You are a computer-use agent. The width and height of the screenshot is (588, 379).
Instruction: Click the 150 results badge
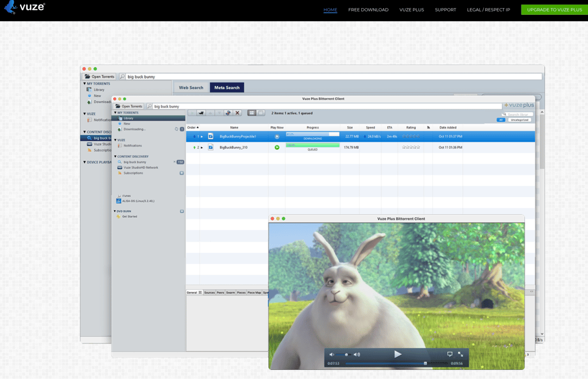(x=180, y=162)
